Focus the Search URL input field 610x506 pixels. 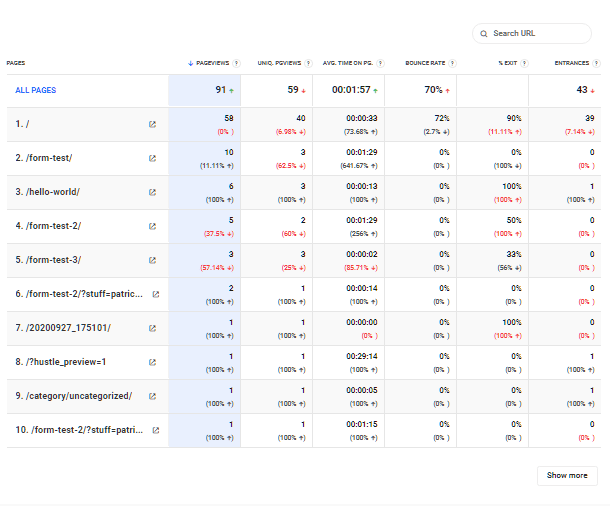538,33
